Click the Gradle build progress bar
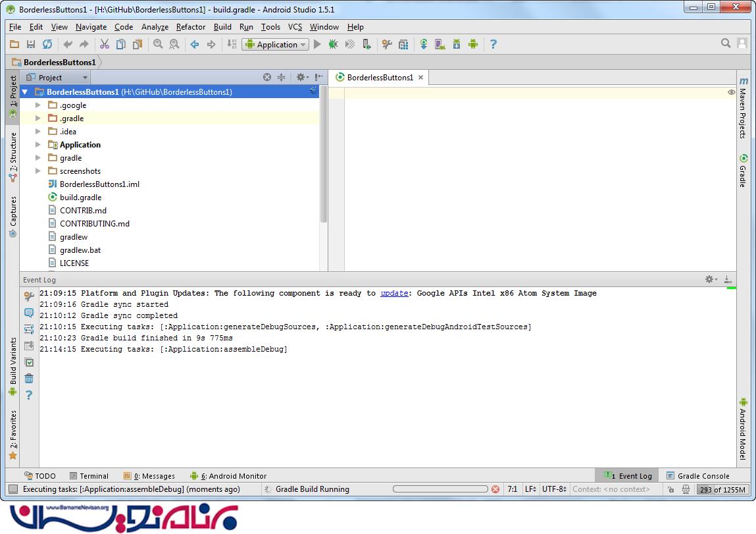756x534 pixels. (x=440, y=489)
